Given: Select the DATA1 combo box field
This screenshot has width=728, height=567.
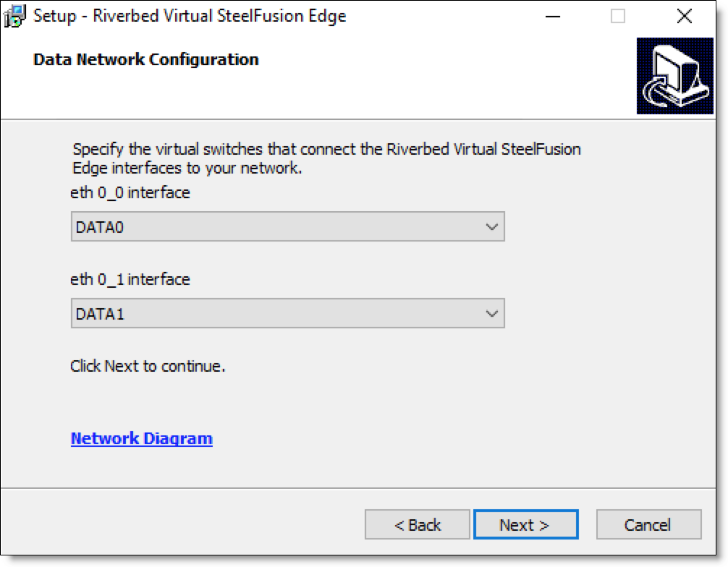Looking at the screenshot, I should pyautogui.click(x=287, y=314).
